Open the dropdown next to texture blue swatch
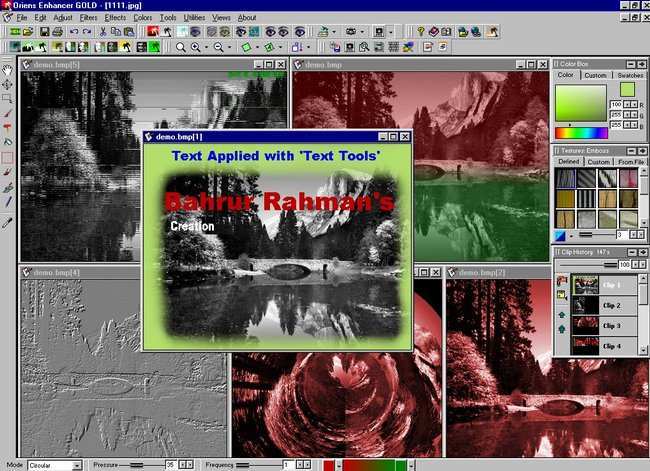This screenshot has width=650, height=471. point(571,236)
